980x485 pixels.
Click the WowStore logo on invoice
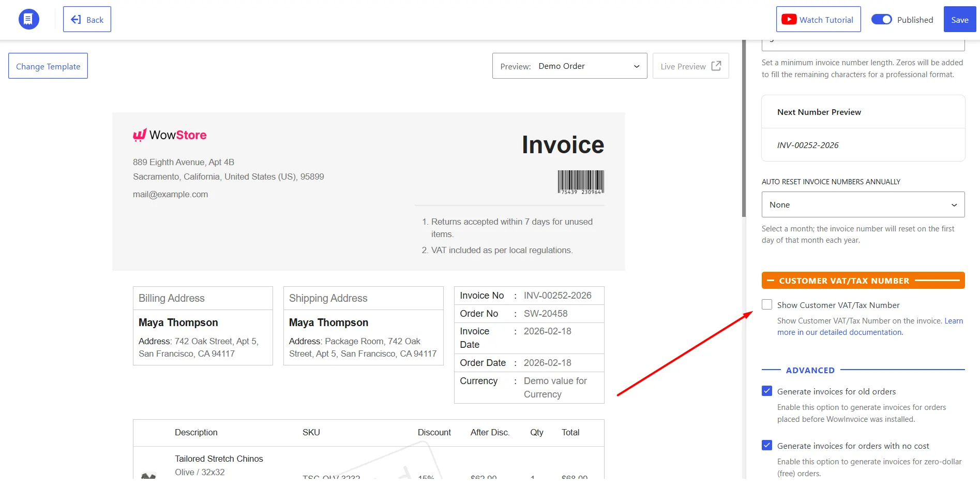point(170,135)
